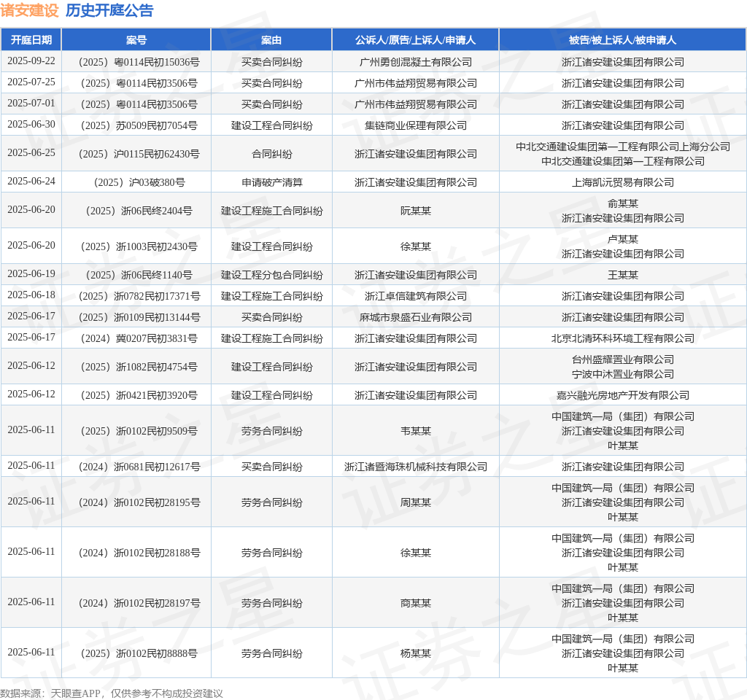This screenshot has height=700, width=747.
Task: Click plaintiff 商某某
Action: click(x=415, y=603)
